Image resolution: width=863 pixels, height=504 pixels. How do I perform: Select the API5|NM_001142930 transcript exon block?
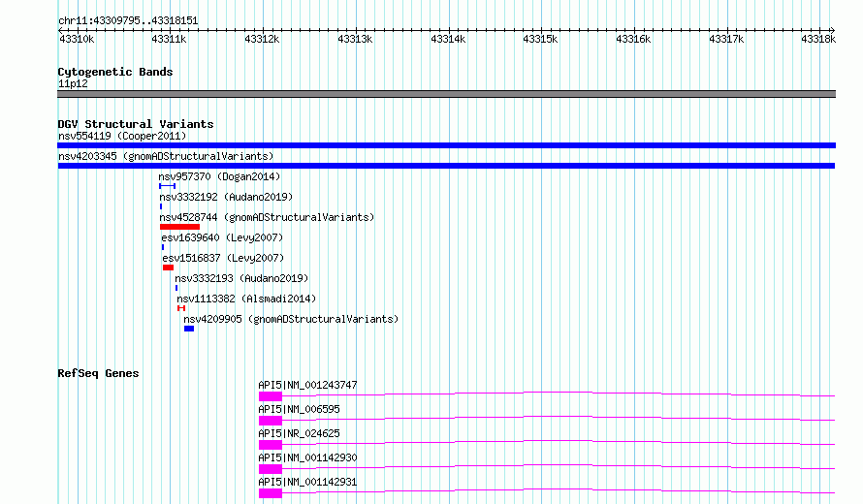[271, 469]
